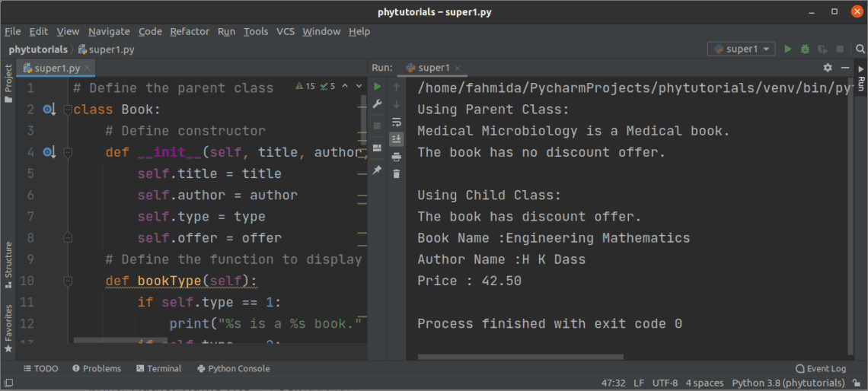868x391 pixels.
Task: Click the 'Author Name :H K Dass' line
Action: [502, 259]
